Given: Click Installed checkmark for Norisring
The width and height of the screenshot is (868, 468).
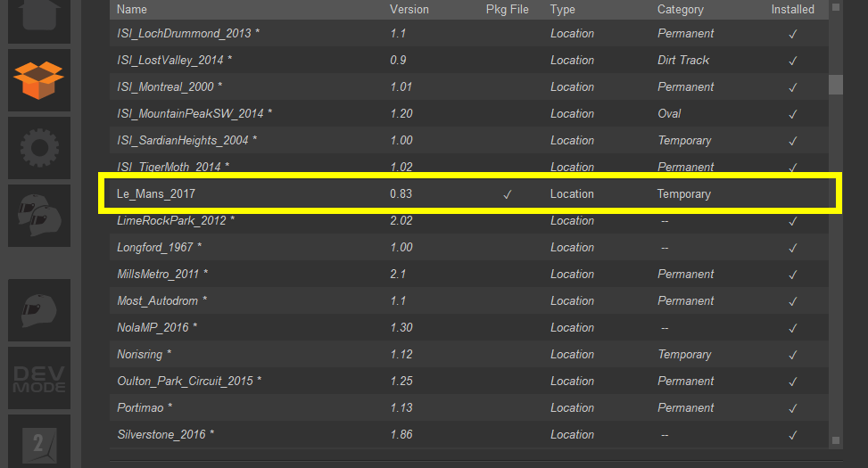Looking at the screenshot, I should (x=793, y=355).
